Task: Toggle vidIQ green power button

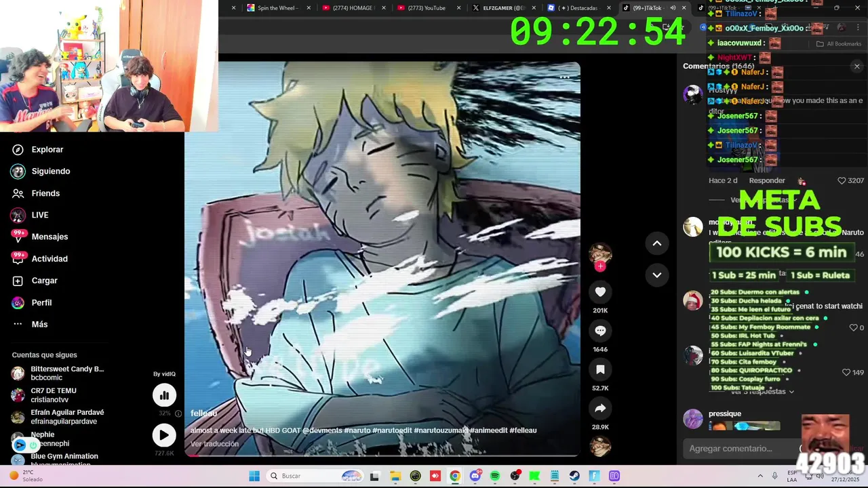Action: point(33,445)
